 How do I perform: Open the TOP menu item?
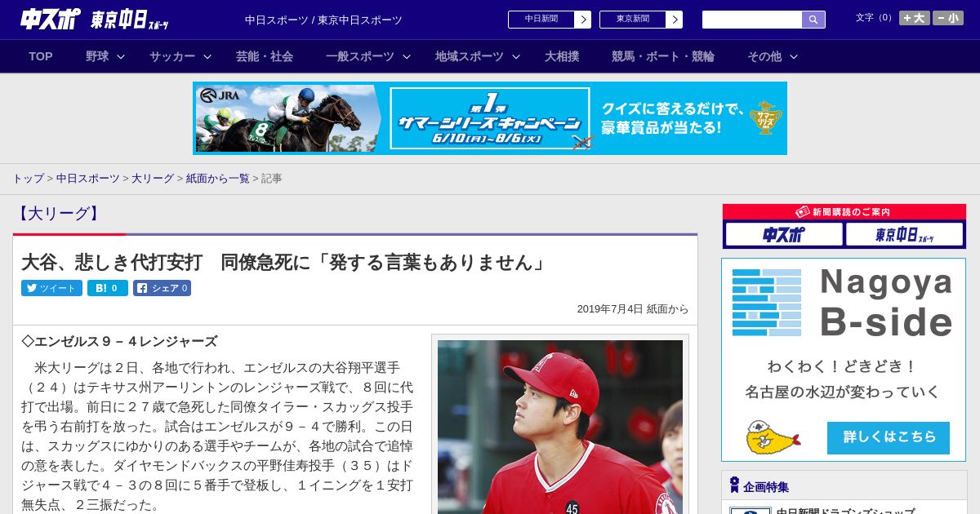tap(41, 56)
